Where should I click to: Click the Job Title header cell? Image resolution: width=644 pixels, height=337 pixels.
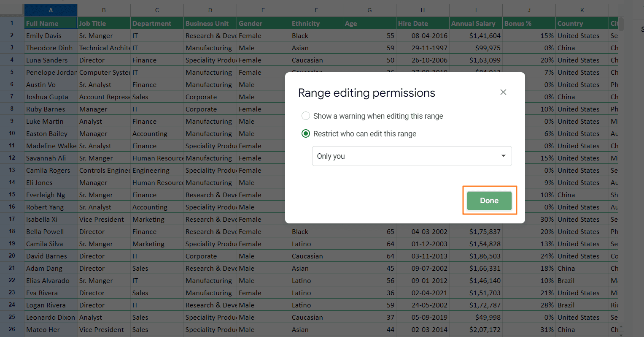pyautogui.click(x=104, y=23)
